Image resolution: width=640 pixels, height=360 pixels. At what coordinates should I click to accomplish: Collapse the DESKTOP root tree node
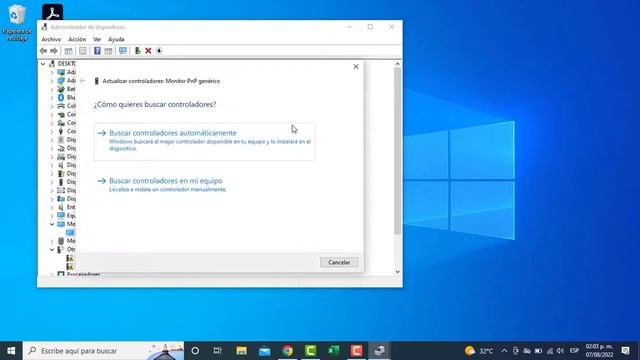tap(43, 64)
